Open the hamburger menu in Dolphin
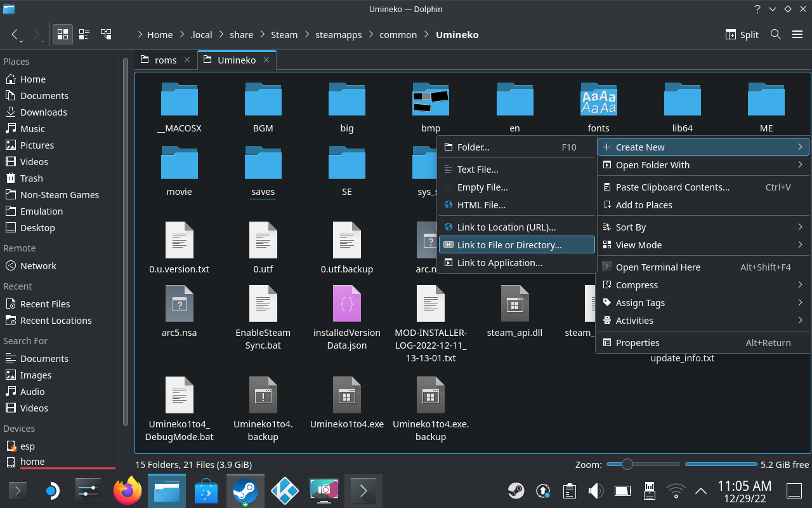 (797, 34)
